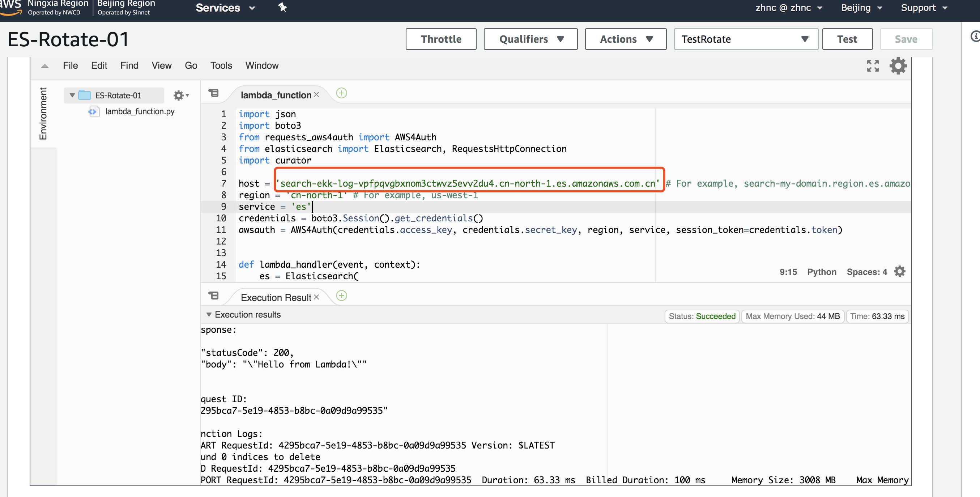
Task: Select lambda_function.py in the file tree
Action: coord(140,111)
